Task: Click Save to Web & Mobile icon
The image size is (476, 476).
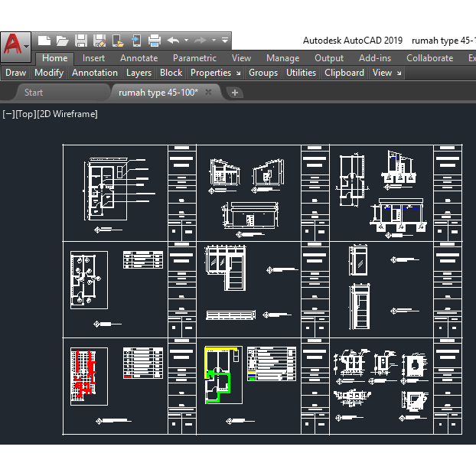Action: click(x=136, y=41)
